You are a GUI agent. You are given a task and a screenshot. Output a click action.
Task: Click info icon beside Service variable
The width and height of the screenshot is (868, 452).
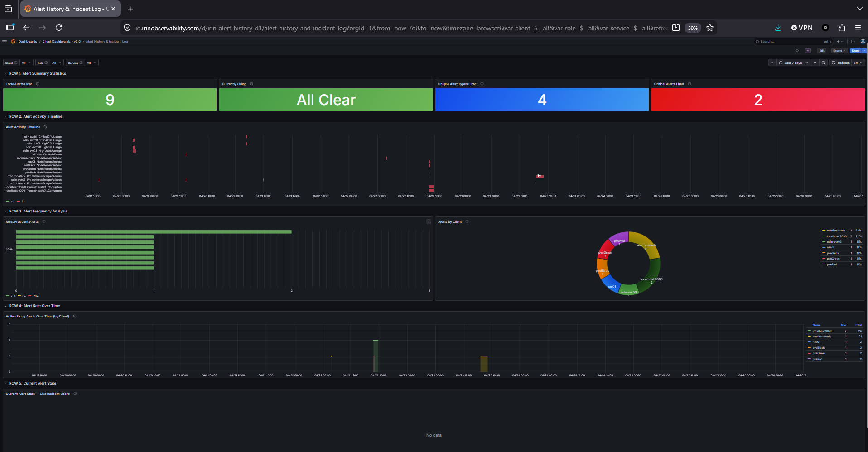click(x=81, y=63)
